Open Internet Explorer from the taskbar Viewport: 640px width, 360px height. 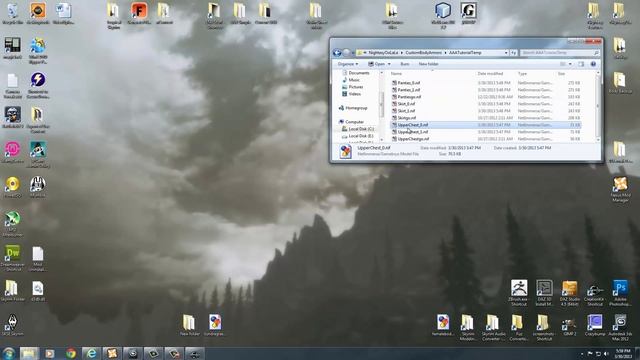91,353
